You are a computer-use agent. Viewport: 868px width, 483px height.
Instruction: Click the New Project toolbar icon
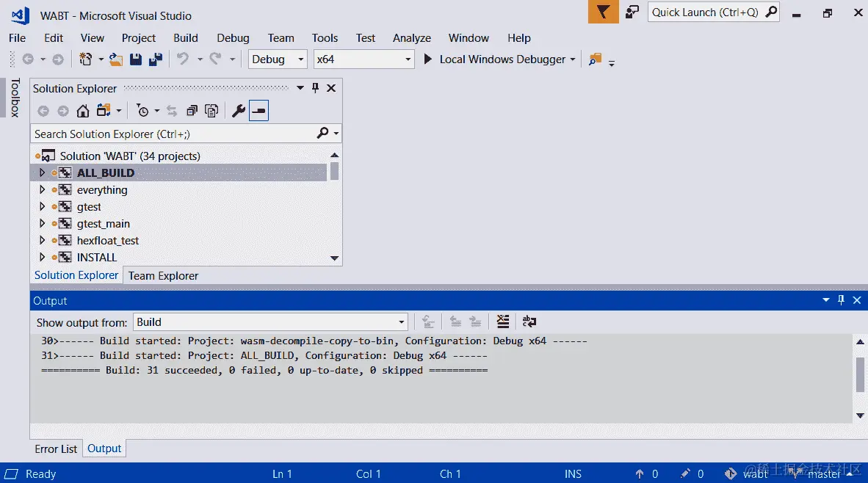pyautogui.click(x=86, y=59)
